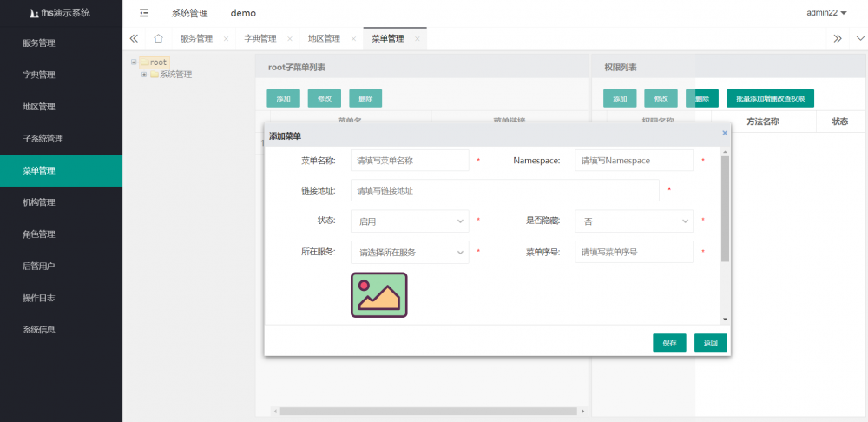Image resolution: width=868 pixels, height=422 pixels.
Task: Open 机构管理 in the sidebar
Action: point(61,202)
